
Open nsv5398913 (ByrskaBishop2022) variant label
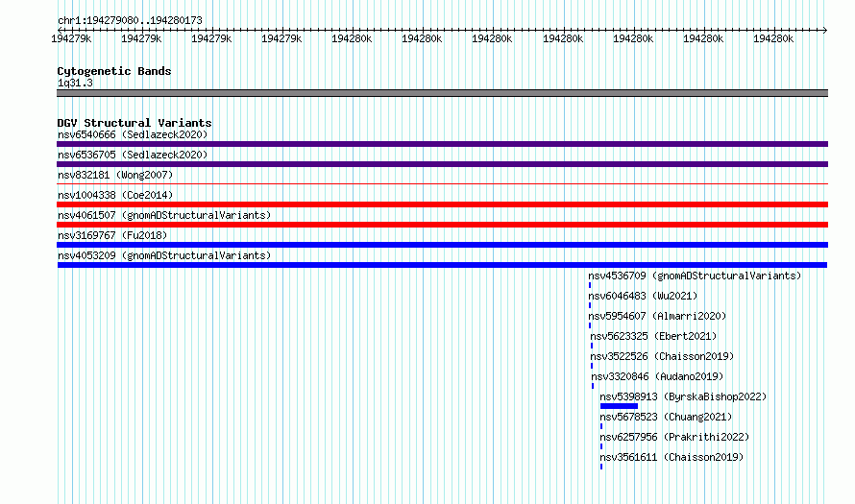point(683,396)
